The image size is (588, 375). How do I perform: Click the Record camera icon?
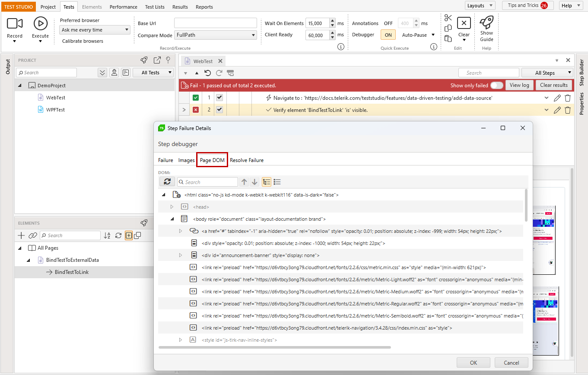15,23
